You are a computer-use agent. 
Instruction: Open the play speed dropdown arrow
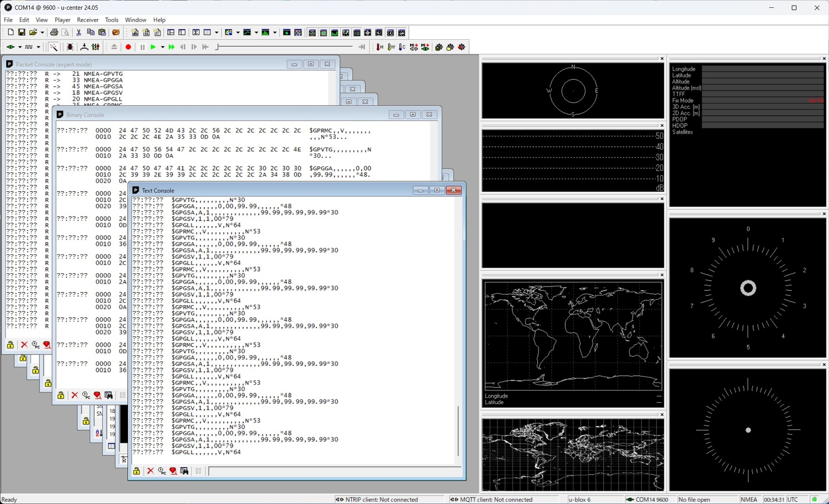point(163,47)
